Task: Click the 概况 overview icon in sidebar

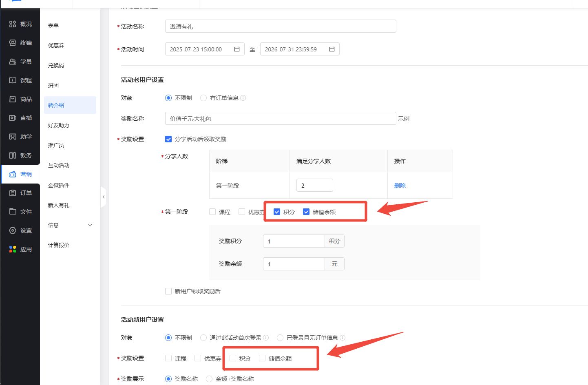Action: point(13,24)
